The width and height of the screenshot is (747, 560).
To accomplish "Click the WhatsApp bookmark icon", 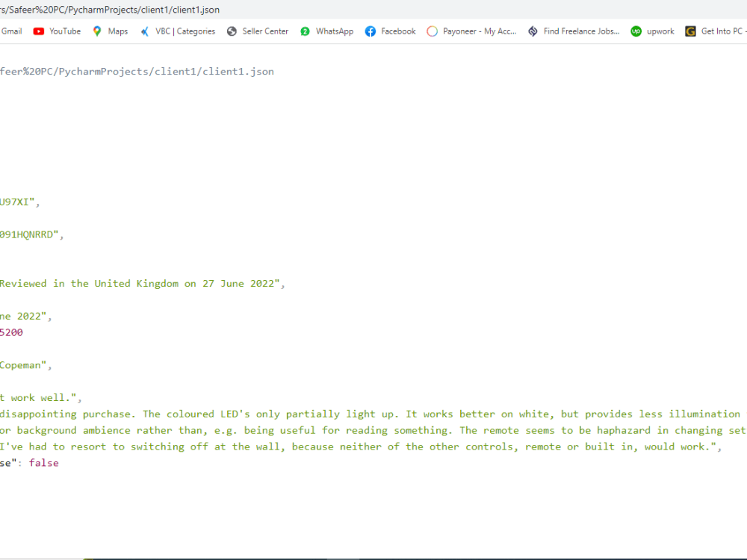I will pos(304,31).
